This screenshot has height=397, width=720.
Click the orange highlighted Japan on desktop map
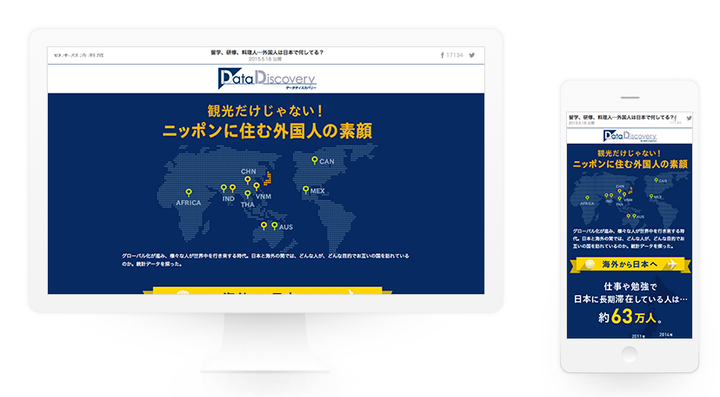click(267, 178)
